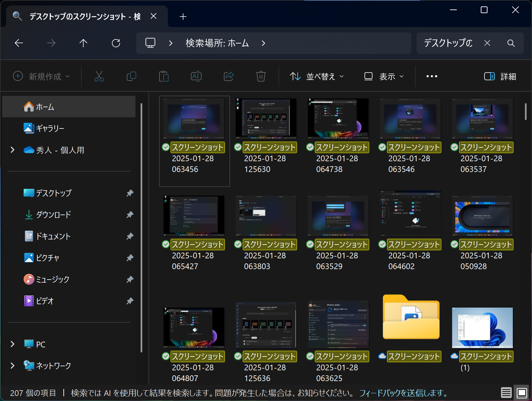
Task: Clear the search box text
Action: [487, 43]
